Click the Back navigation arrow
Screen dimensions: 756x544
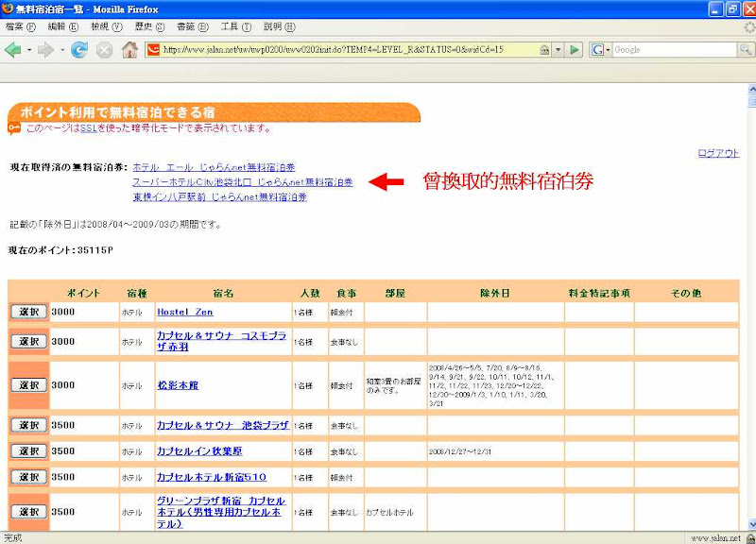point(13,50)
